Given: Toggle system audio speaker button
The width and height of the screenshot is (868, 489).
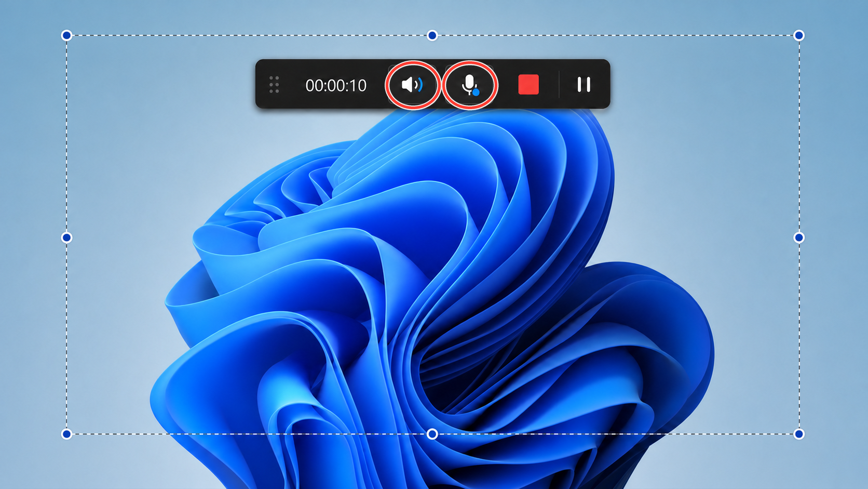Looking at the screenshot, I should click(412, 85).
